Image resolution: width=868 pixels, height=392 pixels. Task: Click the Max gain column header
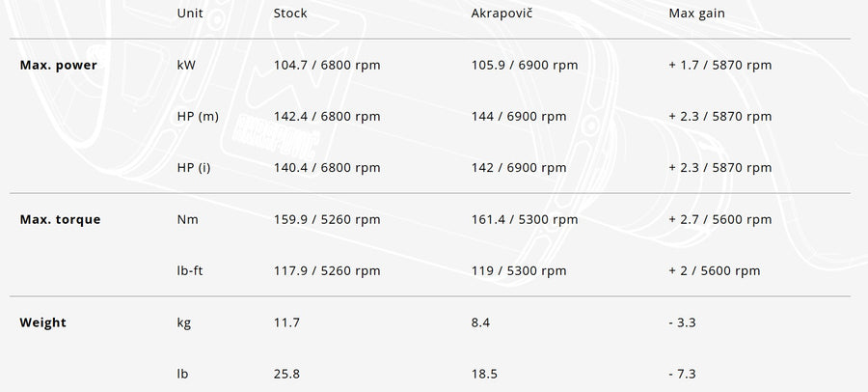pos(697,14)
